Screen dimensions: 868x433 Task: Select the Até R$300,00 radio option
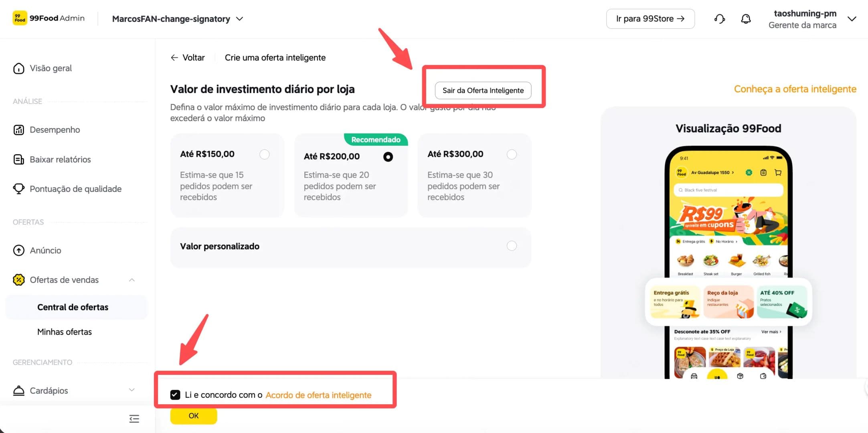click(512, 154)
